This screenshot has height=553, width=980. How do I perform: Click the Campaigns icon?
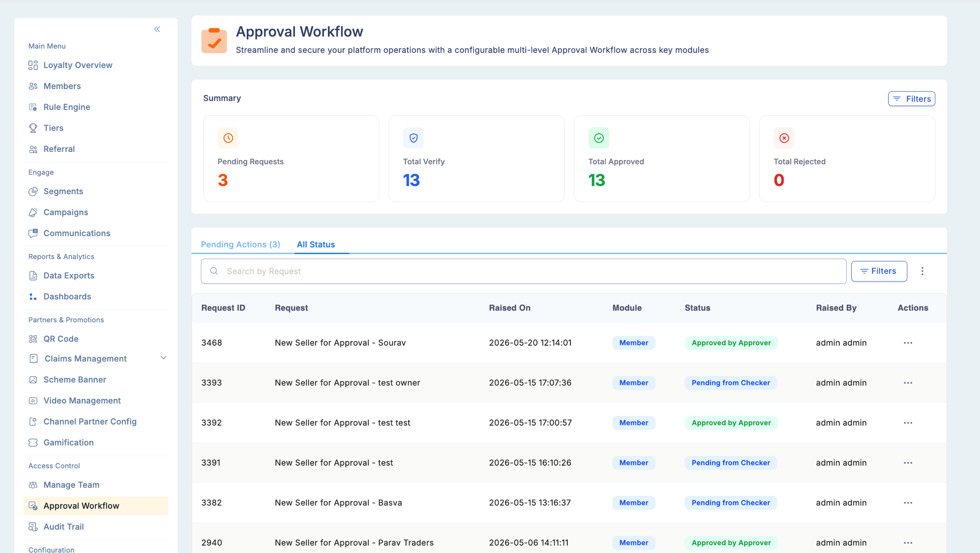click(x=33, y=213)
